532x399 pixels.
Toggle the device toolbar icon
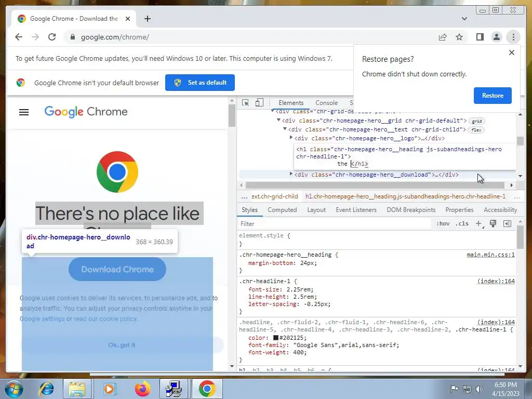coord(260,102)
